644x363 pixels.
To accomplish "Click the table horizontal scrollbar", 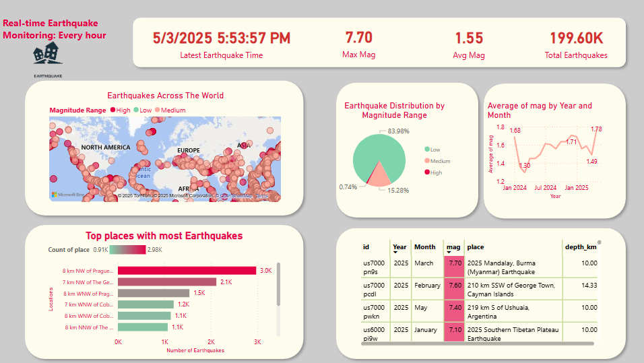I will click(477, 343).
